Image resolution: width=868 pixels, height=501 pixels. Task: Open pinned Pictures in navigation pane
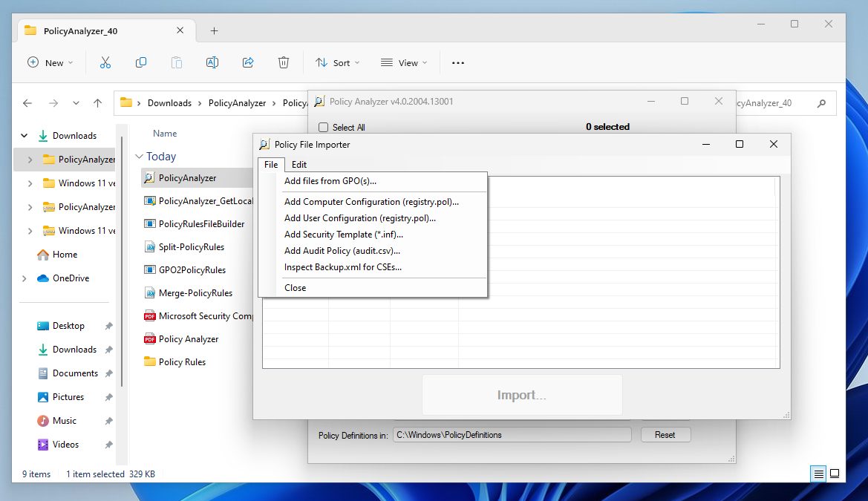coord(61,398)
